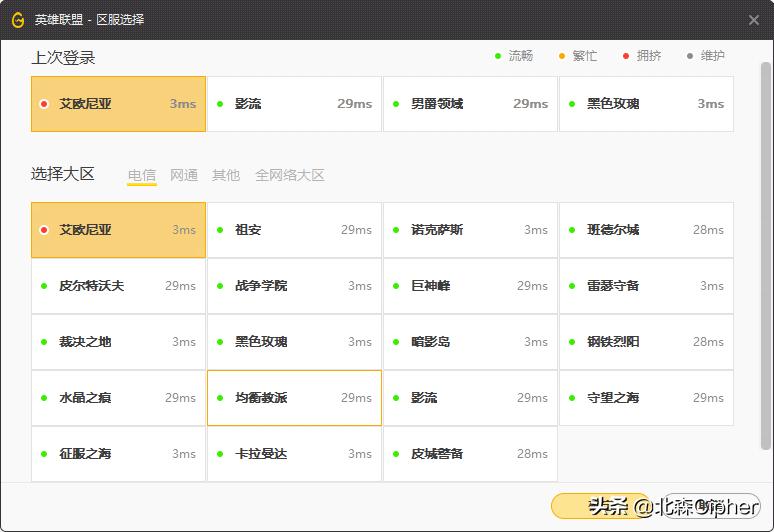The width and height of the screenshot is (774, 532).
Task: Pick the 巨神峰 server
Action: pos(470,286)
